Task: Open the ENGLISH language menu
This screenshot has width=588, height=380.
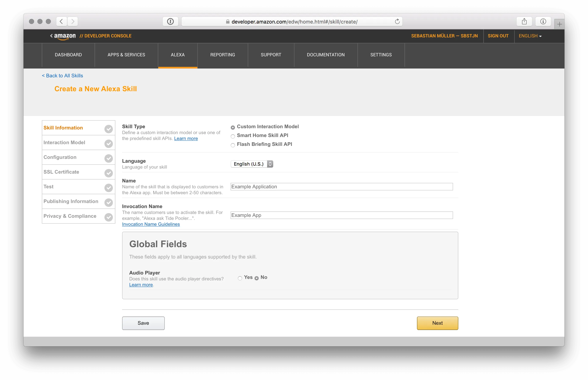Action: point(530,36)
